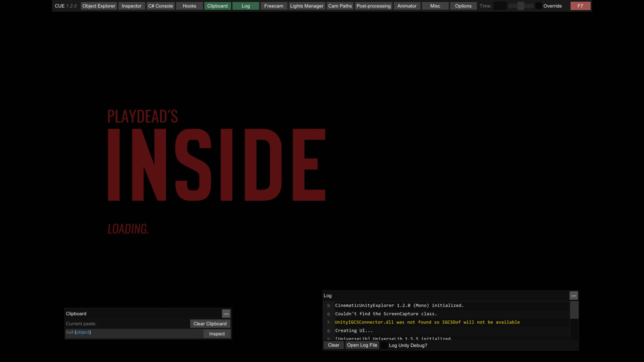Click the 'Current paste:' label
The height and width of the screenshot is (362, 644).
click(81, 324)
